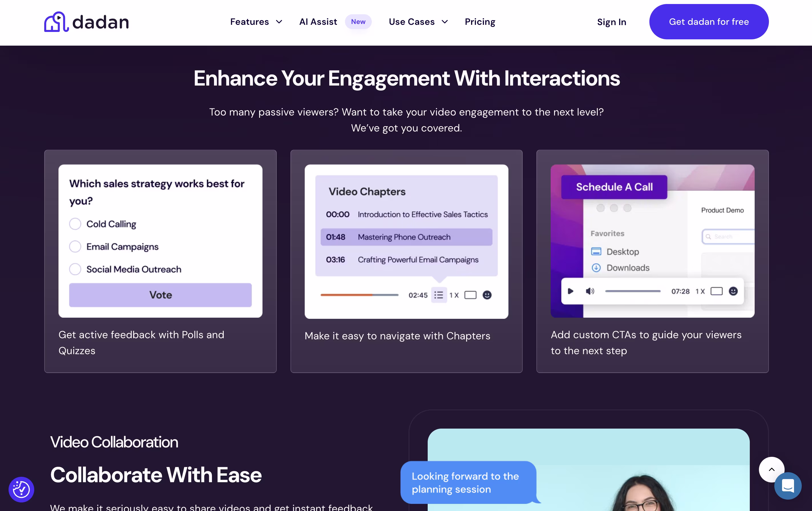The image size is (812, 511).
Task: Expand the Use Cases dropdown menu
Action: coord(419,22)
